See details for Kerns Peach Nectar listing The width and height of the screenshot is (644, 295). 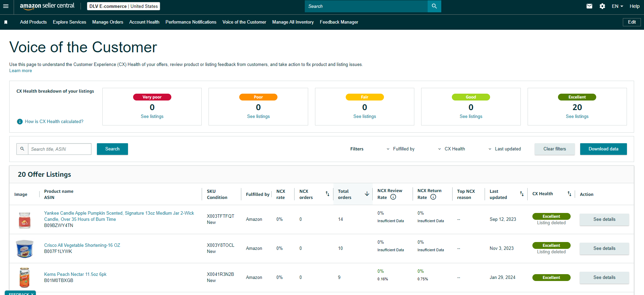604,278
